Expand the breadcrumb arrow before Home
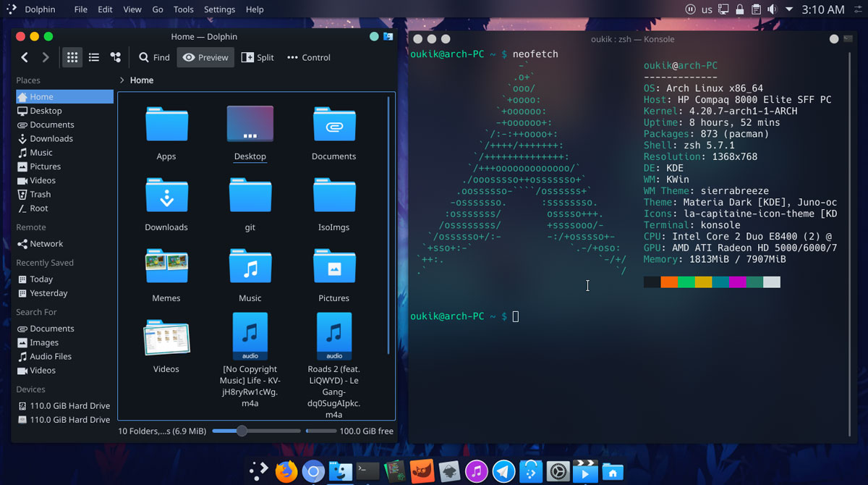Image resolution: width=868 pixels, height=485 pixels. pyautogui.click(x=122, y=80)
